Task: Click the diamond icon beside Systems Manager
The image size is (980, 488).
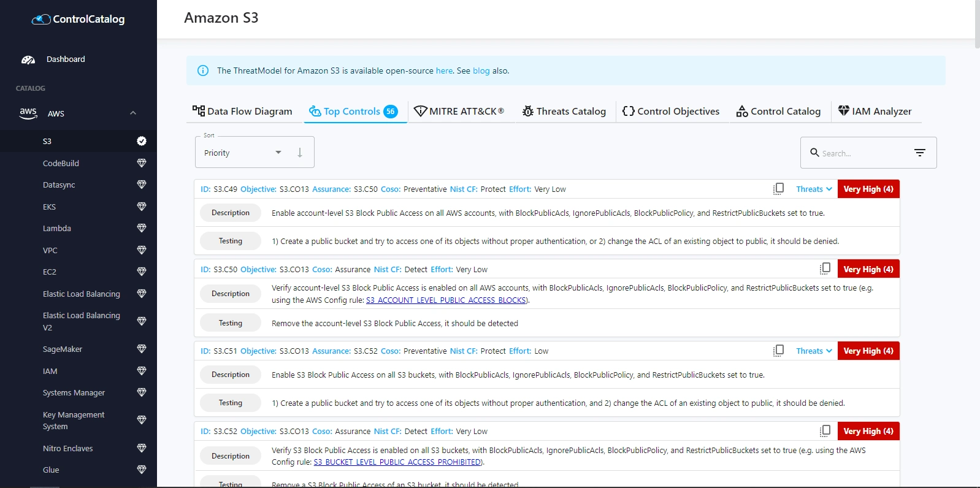Action: (x=142, y=392)
